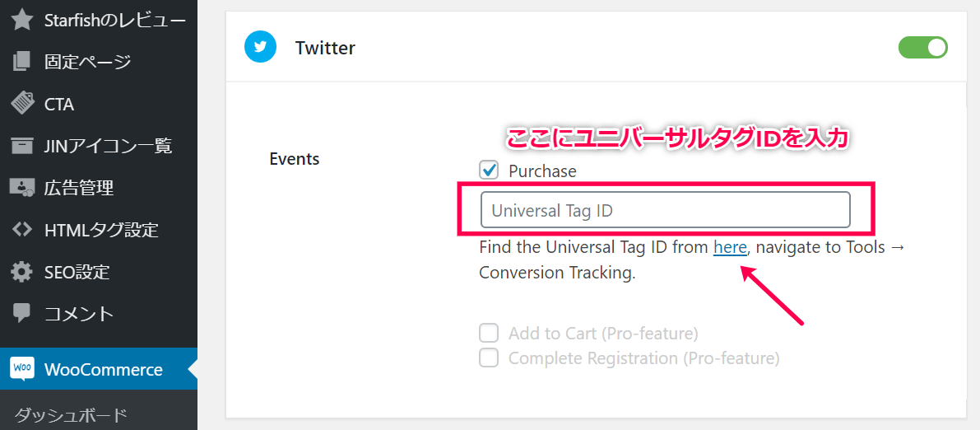The width and height of the screenshot is (980, 430).
Task: Focus the Universal Tag ID field
Action: tap(665, 210)
